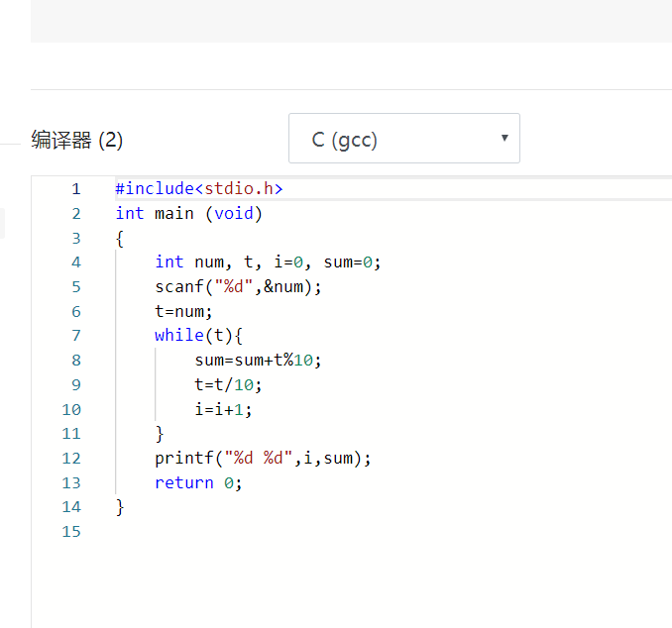Click the t=t/10; statement
The width and height of the screenshot is (672, 628).
pos(228,384)
